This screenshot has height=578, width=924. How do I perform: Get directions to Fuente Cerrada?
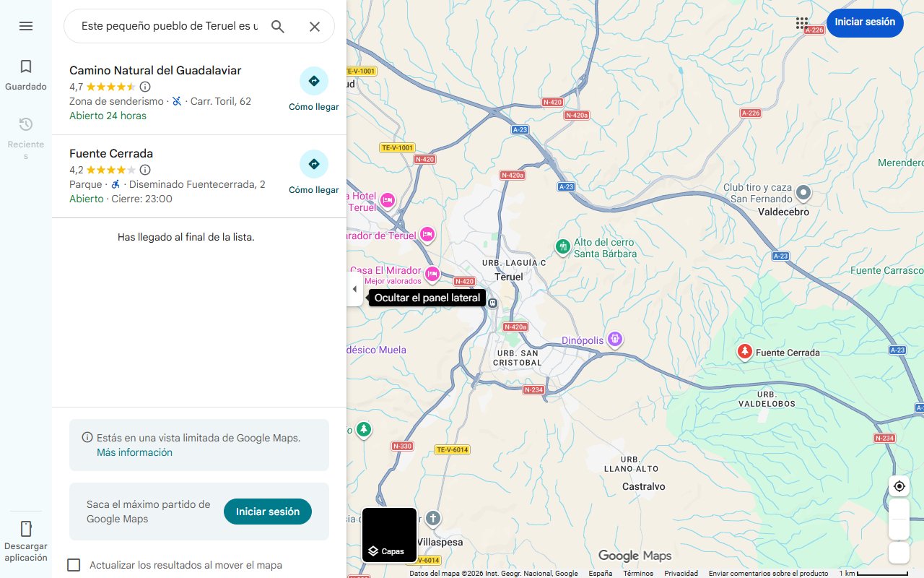coord(313,164)
